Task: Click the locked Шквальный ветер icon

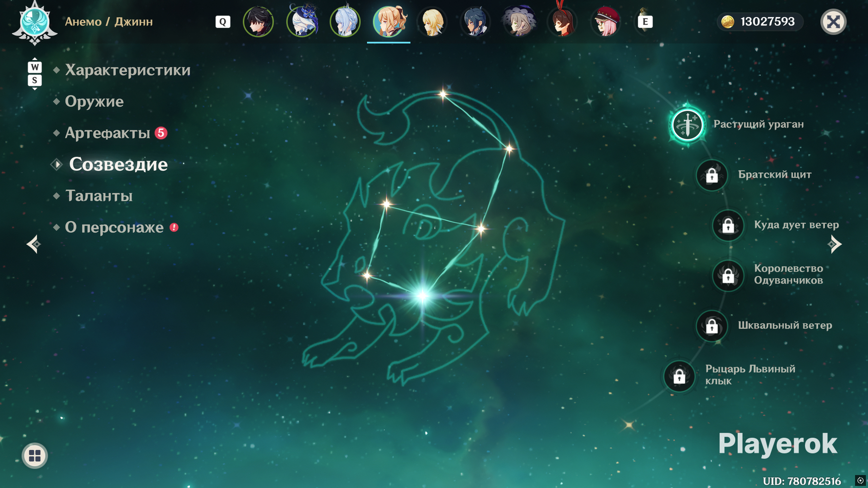Action: coord(712,325)
